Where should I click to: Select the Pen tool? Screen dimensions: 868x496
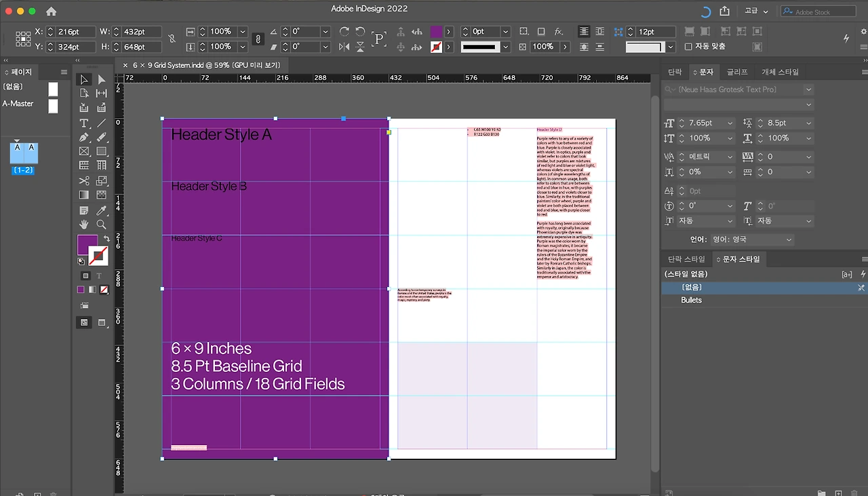click(83, 137)
